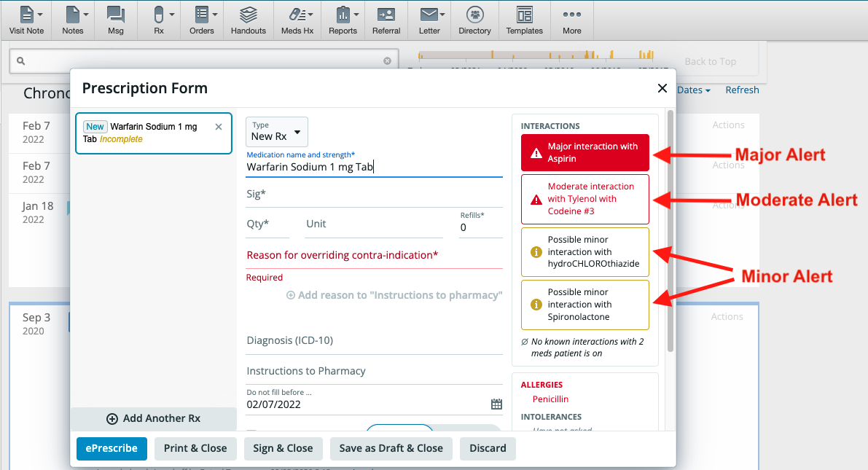The height and width of the screenshot is (470, 868).
Task: Click Sign & Close
Action: click(x=283, y=448)
